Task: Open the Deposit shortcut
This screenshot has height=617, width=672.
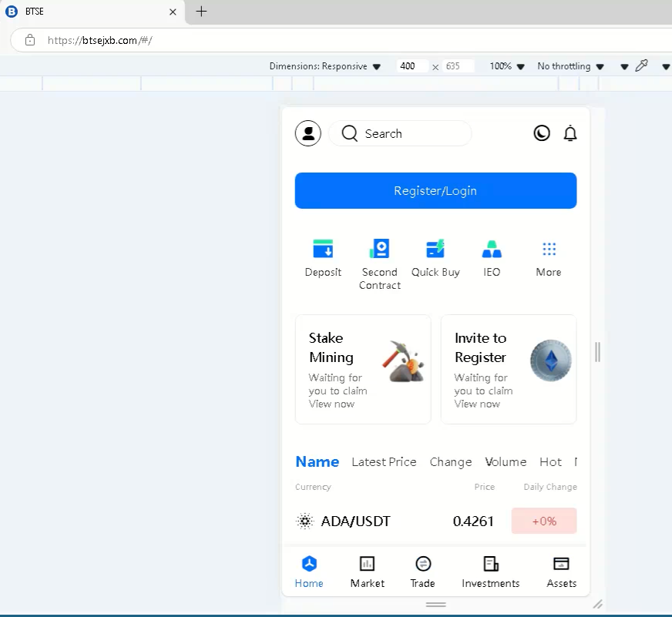Action: [x=323, y=250]
